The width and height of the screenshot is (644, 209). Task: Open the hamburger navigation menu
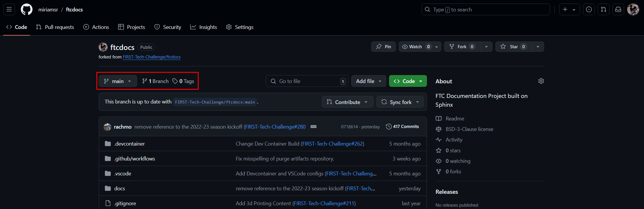9,9
